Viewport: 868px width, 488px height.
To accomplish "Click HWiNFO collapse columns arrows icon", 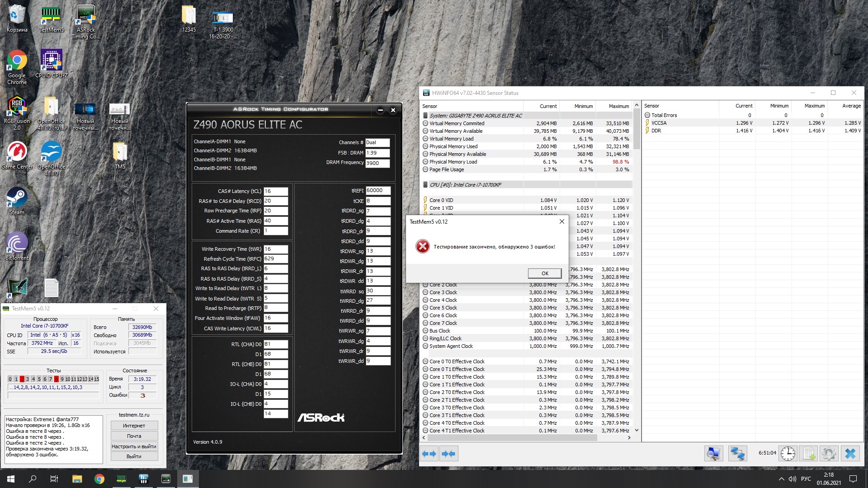I will [x=448, y=453].
